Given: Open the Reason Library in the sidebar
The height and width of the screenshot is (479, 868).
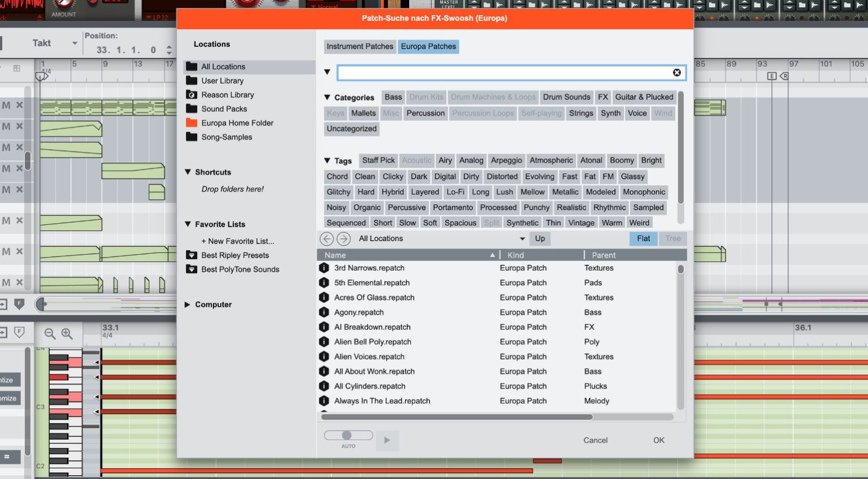Looking at the screenshot, I should (x=227, y=94).
